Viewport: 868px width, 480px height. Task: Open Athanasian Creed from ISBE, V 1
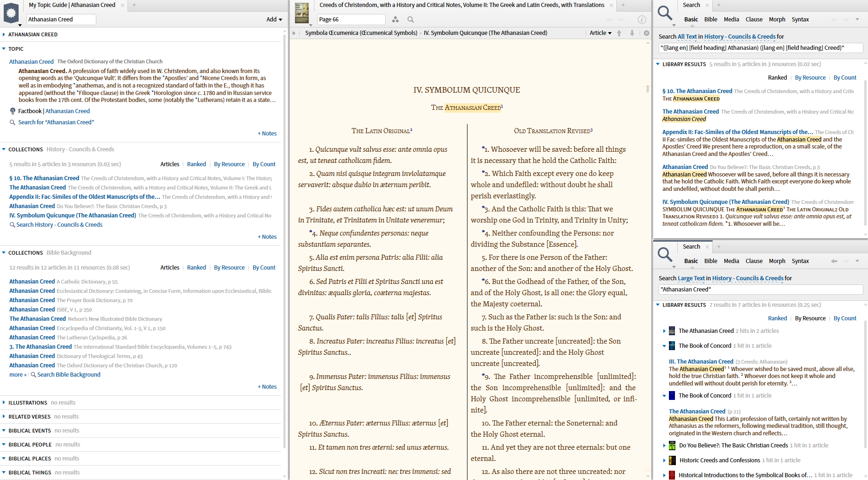pos(32,310)
